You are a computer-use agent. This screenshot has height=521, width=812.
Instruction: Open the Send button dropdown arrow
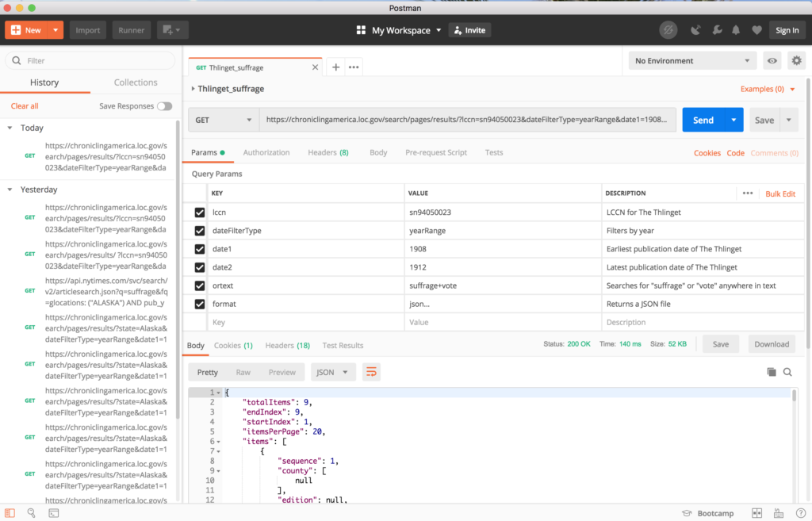coord(733,120)
